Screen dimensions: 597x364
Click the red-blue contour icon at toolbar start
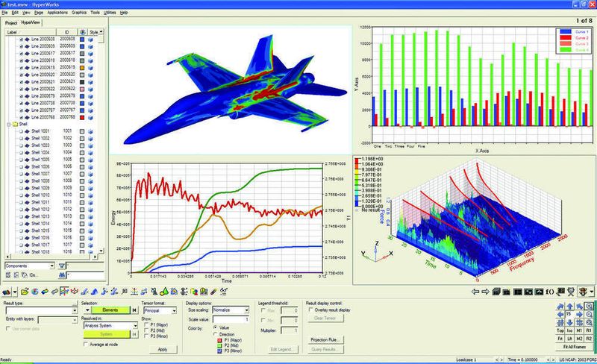point(7,292)
